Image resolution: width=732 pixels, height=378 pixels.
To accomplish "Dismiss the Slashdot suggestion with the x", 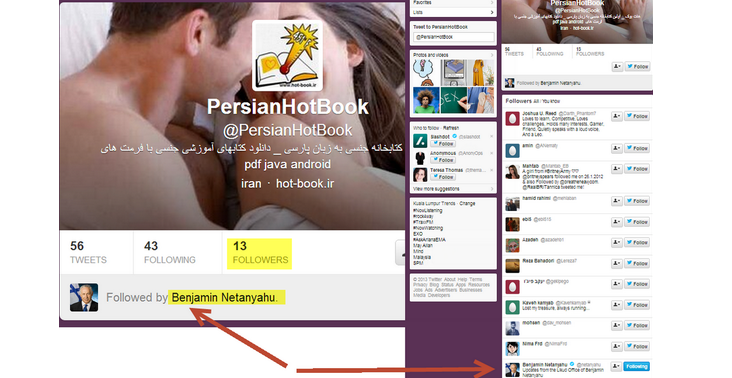I will (491, 136).
